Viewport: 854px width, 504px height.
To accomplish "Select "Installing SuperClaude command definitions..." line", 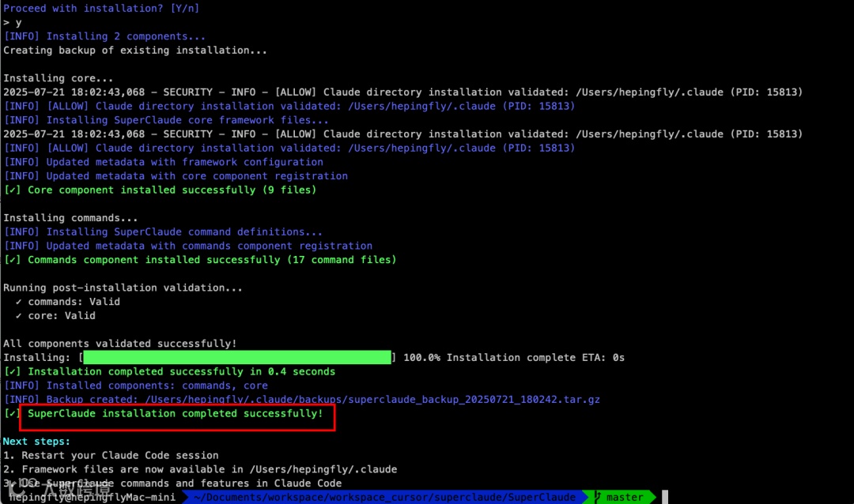I will click(x=163, y=232).
